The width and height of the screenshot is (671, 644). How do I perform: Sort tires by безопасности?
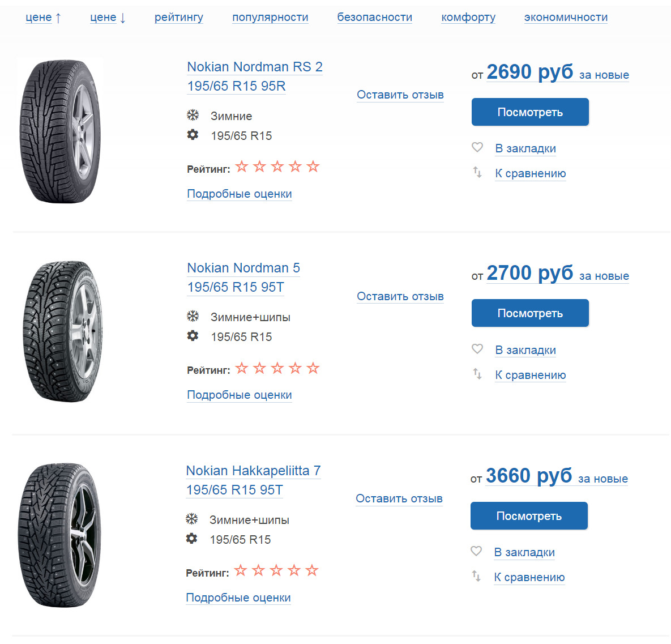375,18
